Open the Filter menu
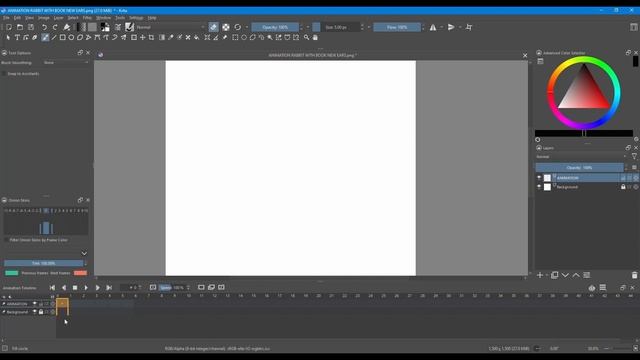This screenshot has width=640, height=360. pos(87,18)
